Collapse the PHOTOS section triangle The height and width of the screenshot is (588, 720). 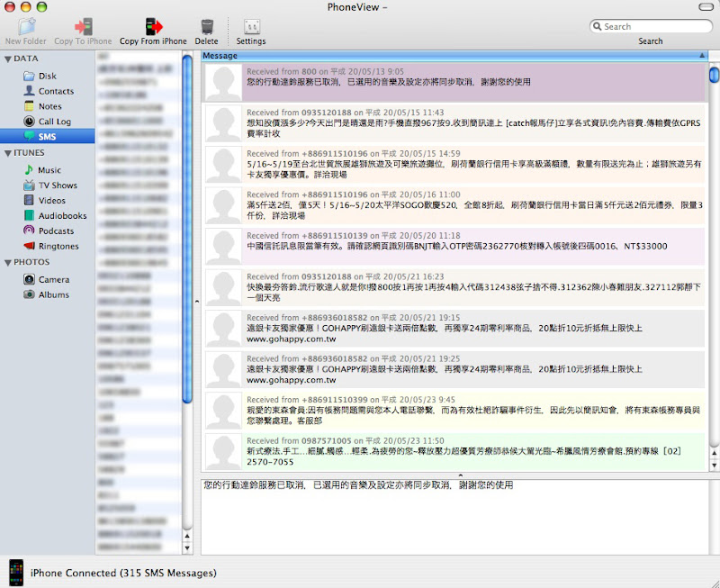coord(8,263)
